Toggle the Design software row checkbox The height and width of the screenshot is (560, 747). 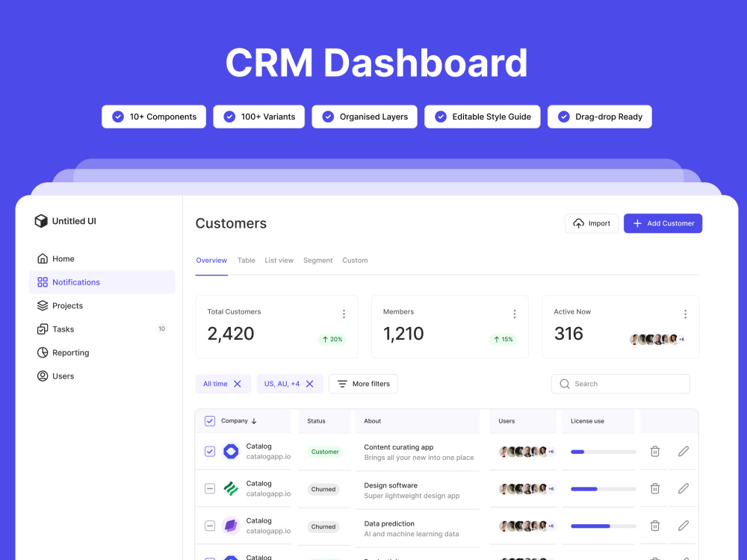[x=210, y=488]
